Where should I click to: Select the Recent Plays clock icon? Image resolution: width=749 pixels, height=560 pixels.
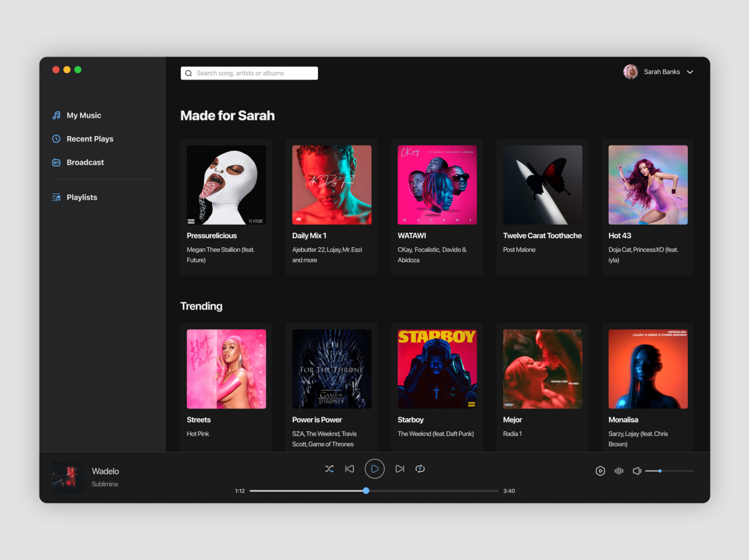tap(56, 139)
